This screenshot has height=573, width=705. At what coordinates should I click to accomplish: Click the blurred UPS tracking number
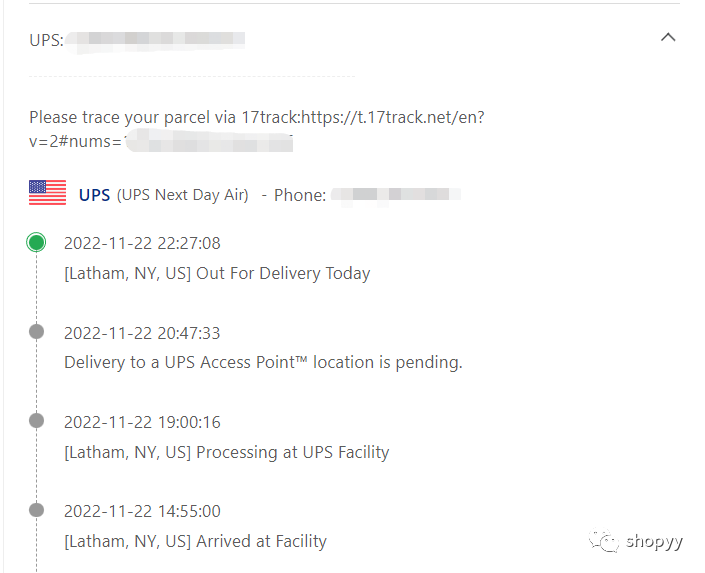[x=155, y=41]
